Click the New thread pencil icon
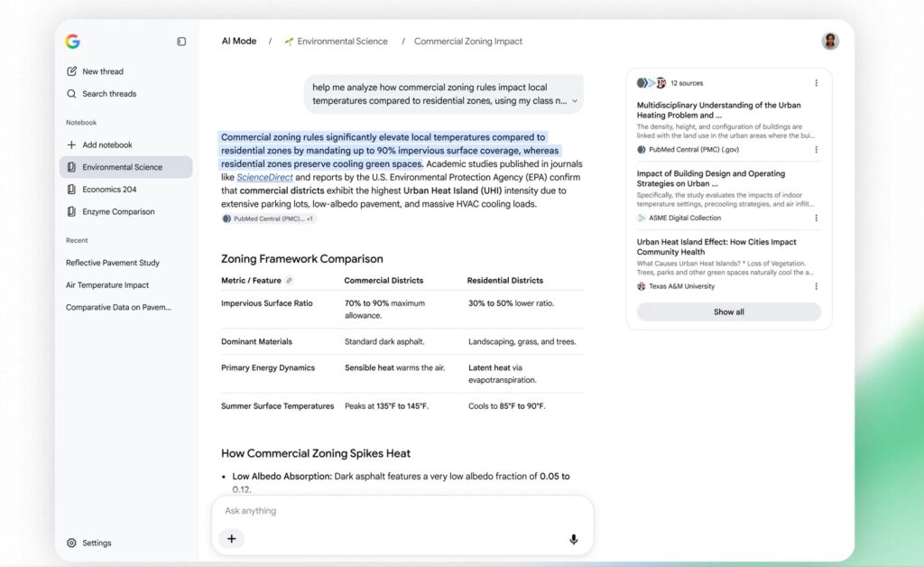The width and height of the screenshot is (924, 567). 71,71
